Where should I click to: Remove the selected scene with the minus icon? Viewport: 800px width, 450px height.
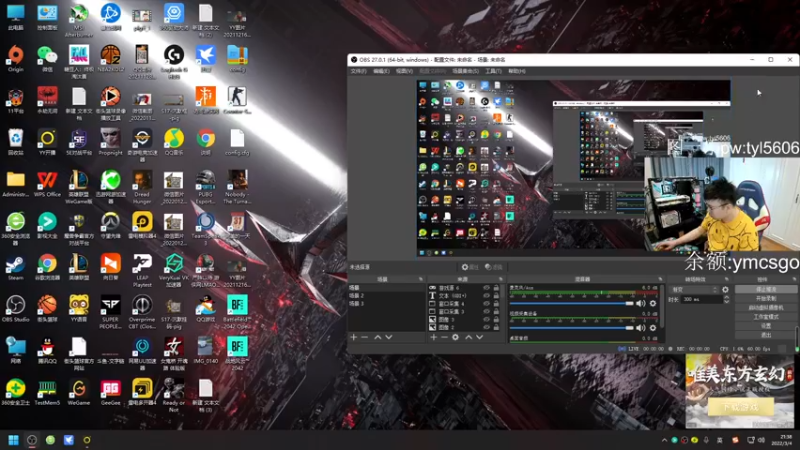(x=364, y=337)
